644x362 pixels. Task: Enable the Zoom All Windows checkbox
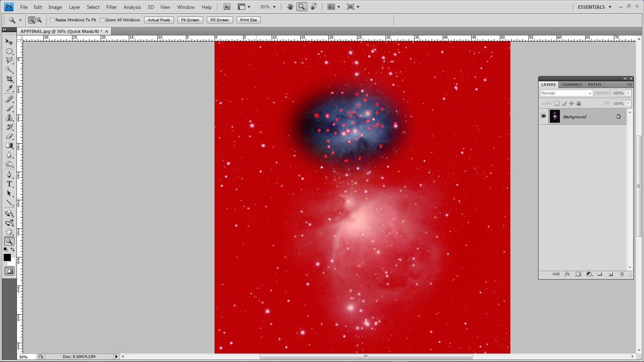(x=102, y=20)
